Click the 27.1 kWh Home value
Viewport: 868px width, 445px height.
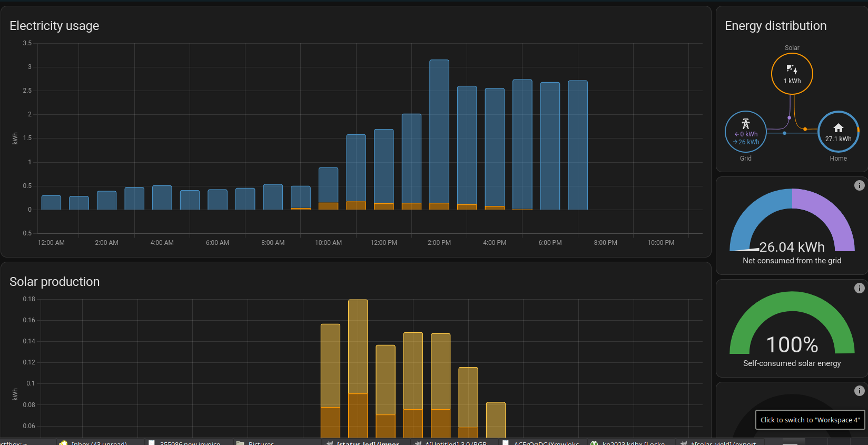[x=838, y=139]
